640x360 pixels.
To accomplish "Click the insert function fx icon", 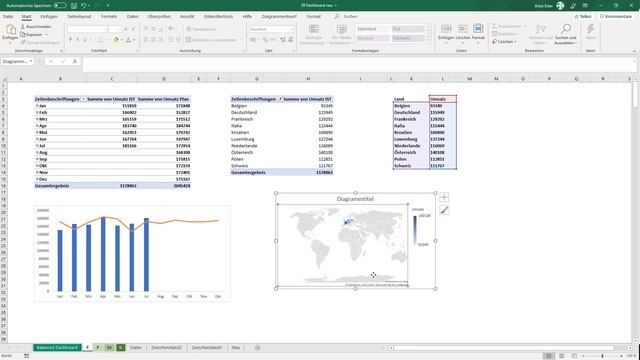I will [x=75, y=61].
